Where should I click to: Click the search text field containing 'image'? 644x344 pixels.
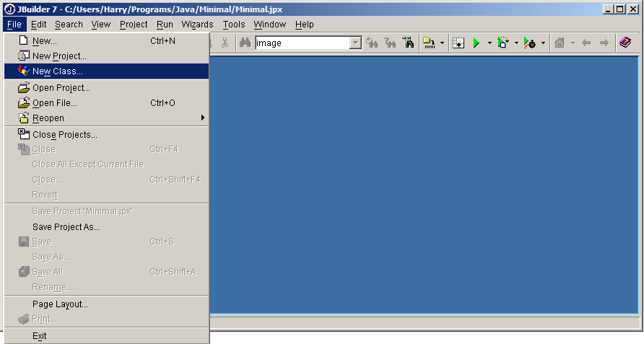[303, 43]
